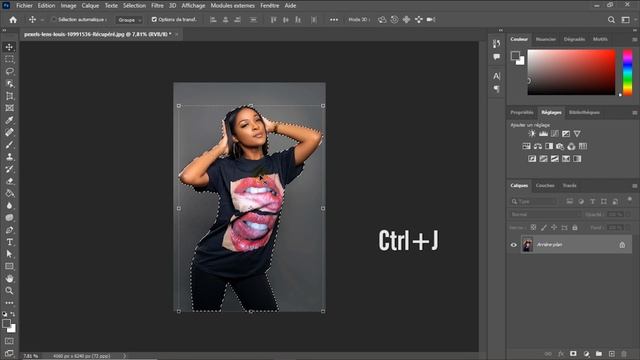Open the Calques panel menu
640x360 pixels.
click(x=635, y=186)
